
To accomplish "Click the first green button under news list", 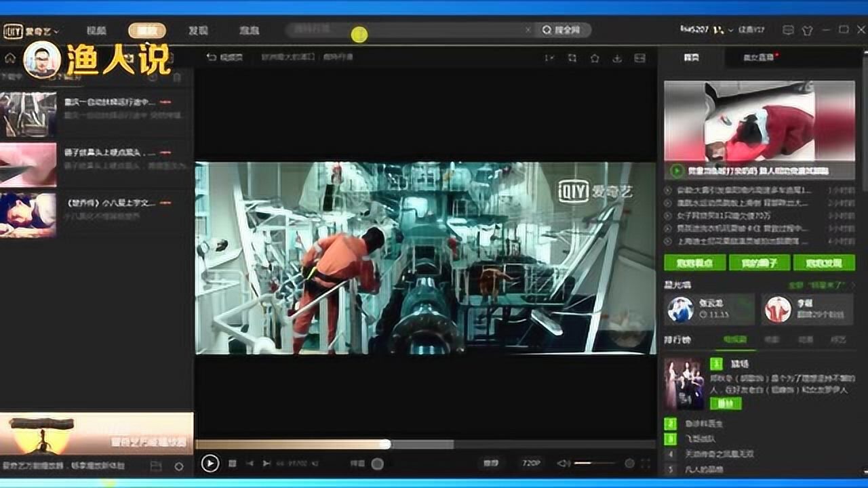I will tap(695, 262).
